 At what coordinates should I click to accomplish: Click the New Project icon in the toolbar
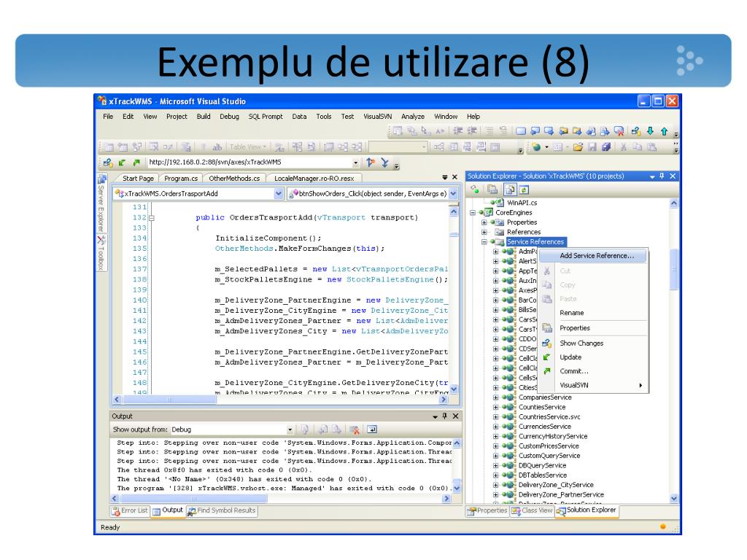click(x=536, y=147)
